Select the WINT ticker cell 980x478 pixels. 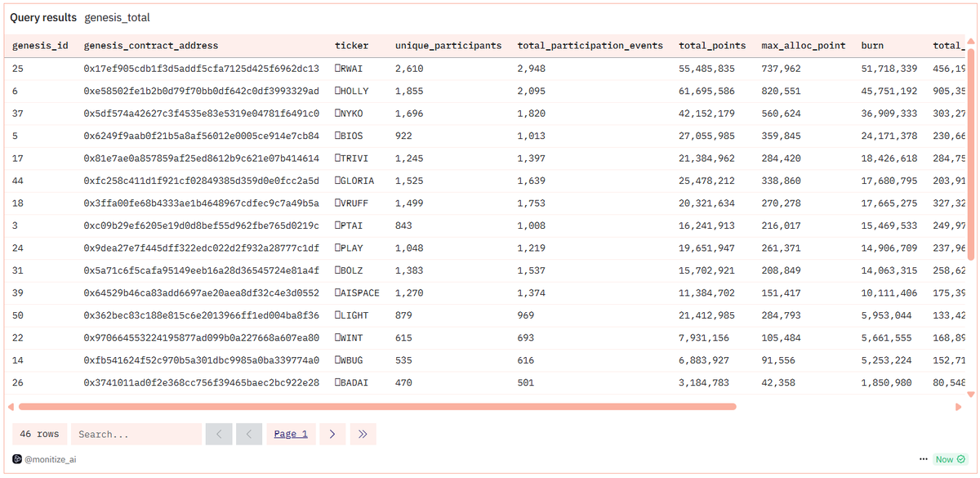click(349, 337)
